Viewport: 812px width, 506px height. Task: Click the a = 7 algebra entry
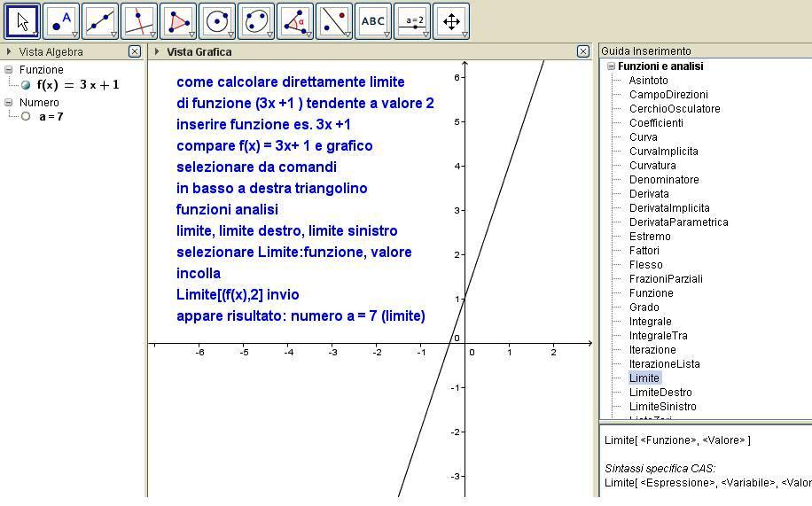tap(51, 116)
